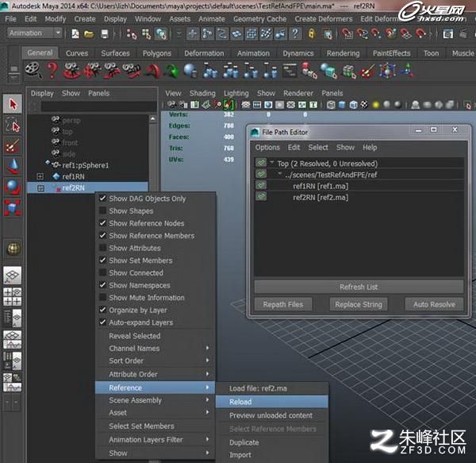Choose the Lasso select tool
Image resolution: width=476 pixels, height=463 pixels.
(13, 125)
